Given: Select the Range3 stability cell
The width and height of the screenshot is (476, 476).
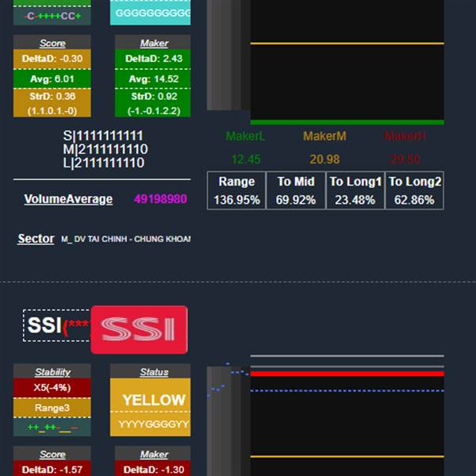Looking at the screenshot, I should click(x=52, y=408).
